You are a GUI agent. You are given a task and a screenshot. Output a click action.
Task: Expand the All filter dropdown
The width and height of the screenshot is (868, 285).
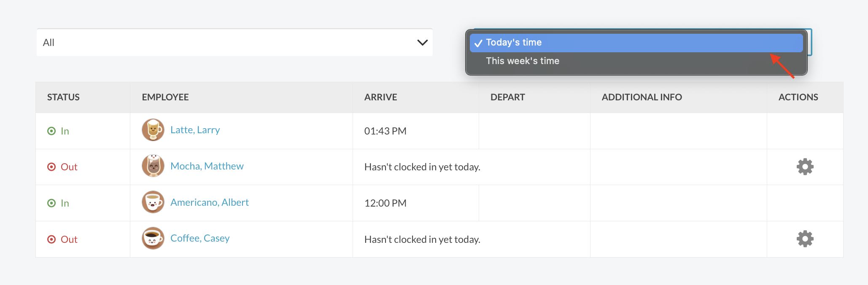point(234,43)
